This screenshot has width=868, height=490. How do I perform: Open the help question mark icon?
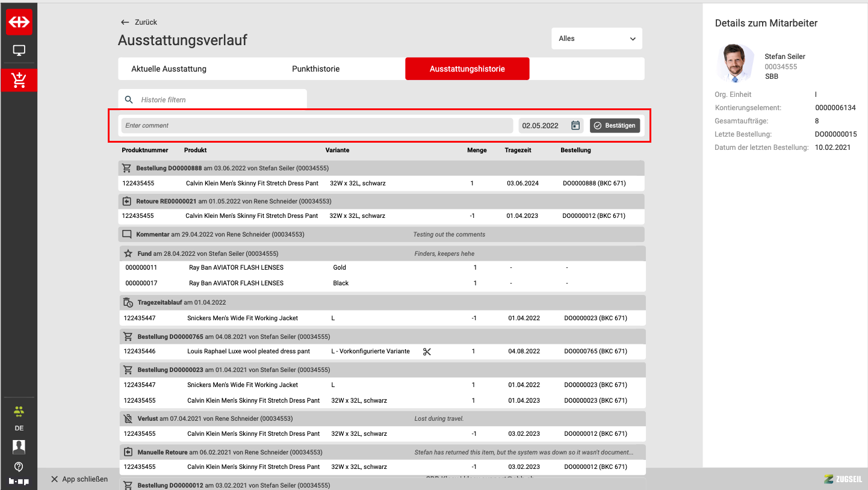tap(19, 467)
